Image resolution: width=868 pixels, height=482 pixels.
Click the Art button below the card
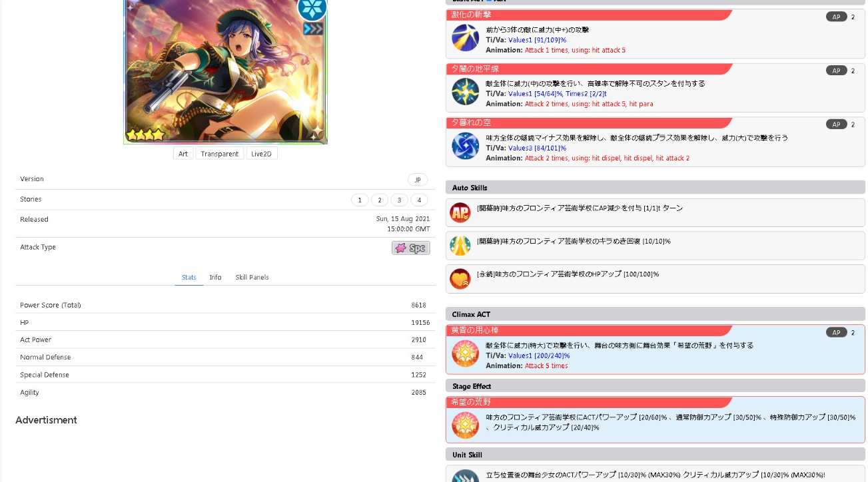tap(183, 154)
